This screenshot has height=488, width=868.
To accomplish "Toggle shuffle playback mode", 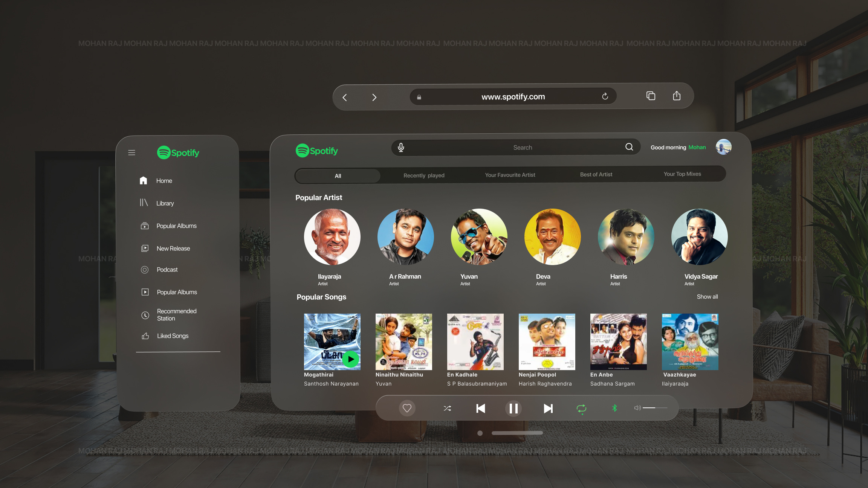I will [x=447, y=408].
